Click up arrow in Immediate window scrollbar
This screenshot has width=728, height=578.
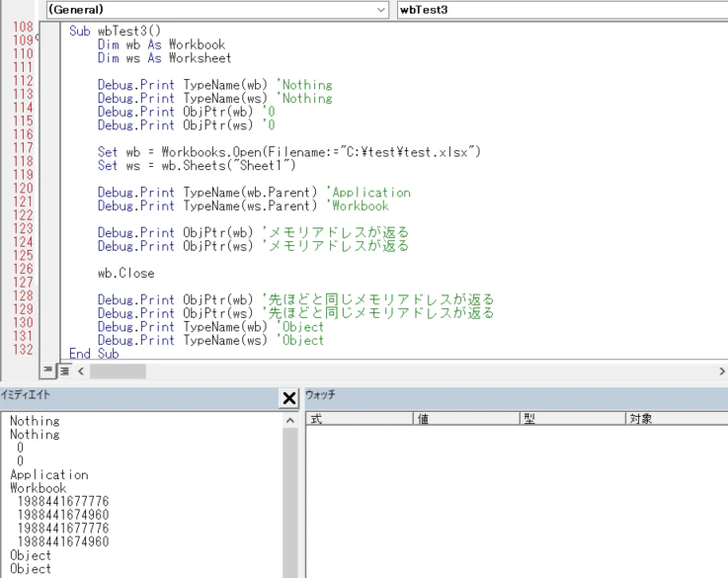pos(290,421)
